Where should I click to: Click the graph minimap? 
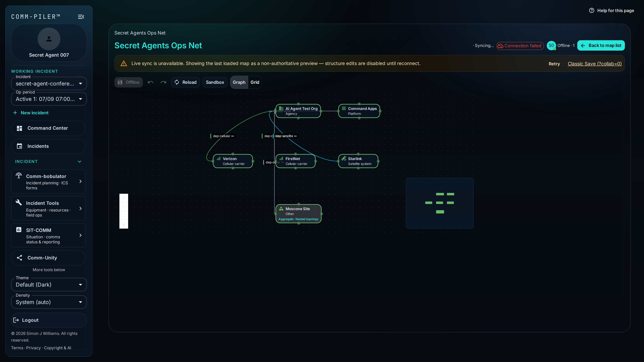[440, 203]
